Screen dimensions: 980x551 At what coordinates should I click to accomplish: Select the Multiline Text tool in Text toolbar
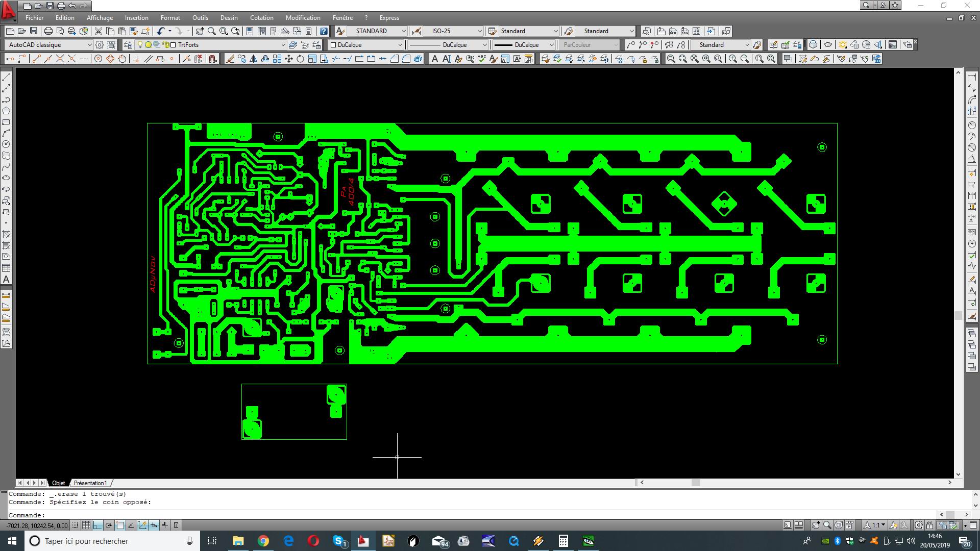pyautogui.click(x=435, y=59)
